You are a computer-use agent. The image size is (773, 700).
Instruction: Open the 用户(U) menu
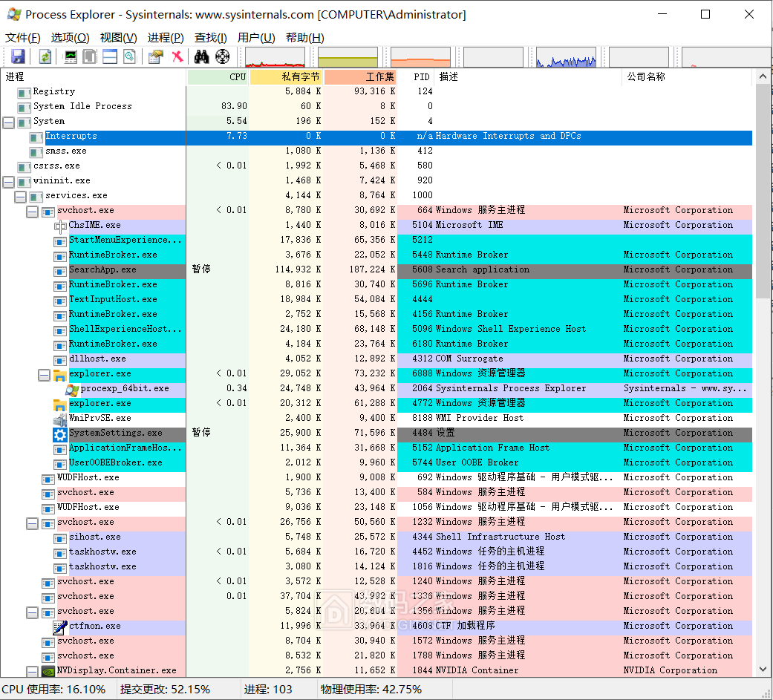(256, 38)
